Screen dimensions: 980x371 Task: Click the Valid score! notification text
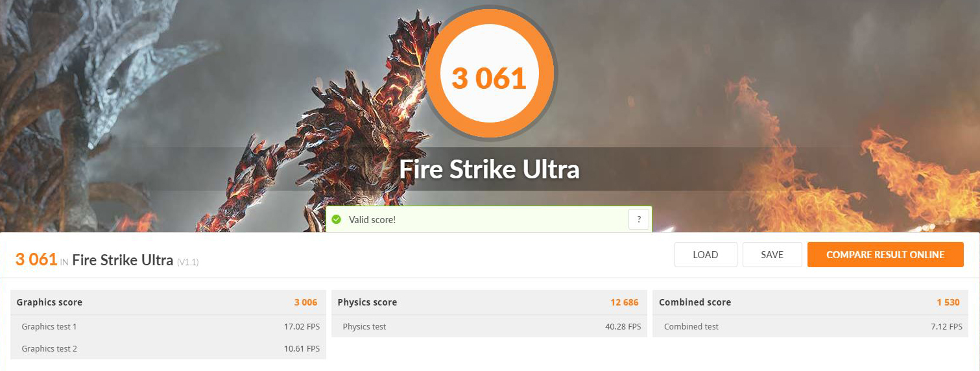click(x=372, y=220)
